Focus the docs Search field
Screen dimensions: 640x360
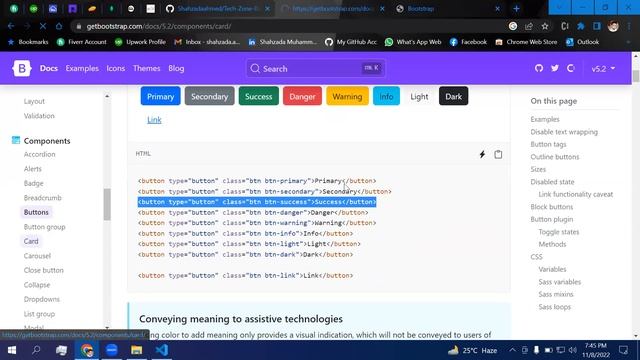[x=315, y=69]
